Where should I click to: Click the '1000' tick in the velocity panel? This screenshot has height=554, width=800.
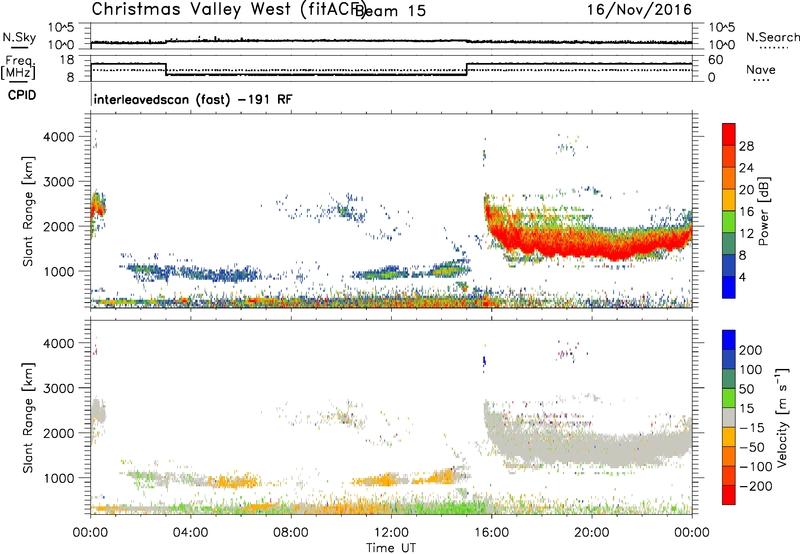tap(59, 477)
